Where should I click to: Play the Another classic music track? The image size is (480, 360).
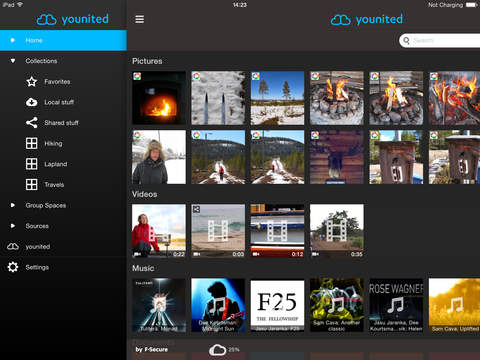[337, 305]
